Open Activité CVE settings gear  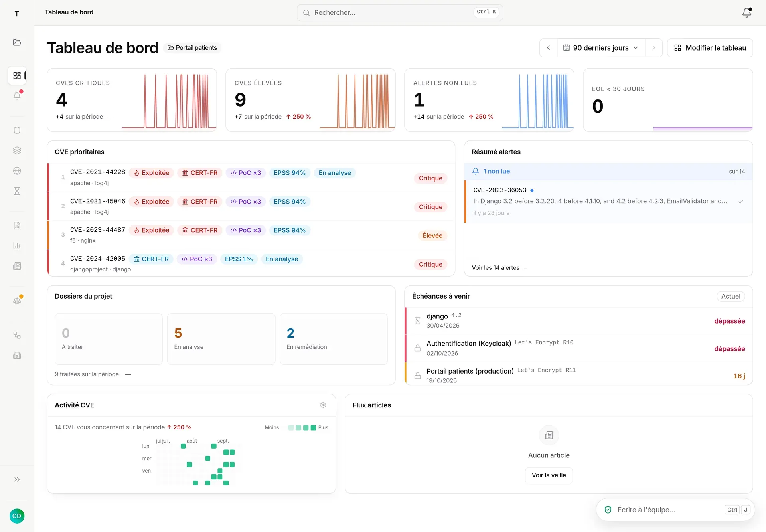click(x=323, y=405)
